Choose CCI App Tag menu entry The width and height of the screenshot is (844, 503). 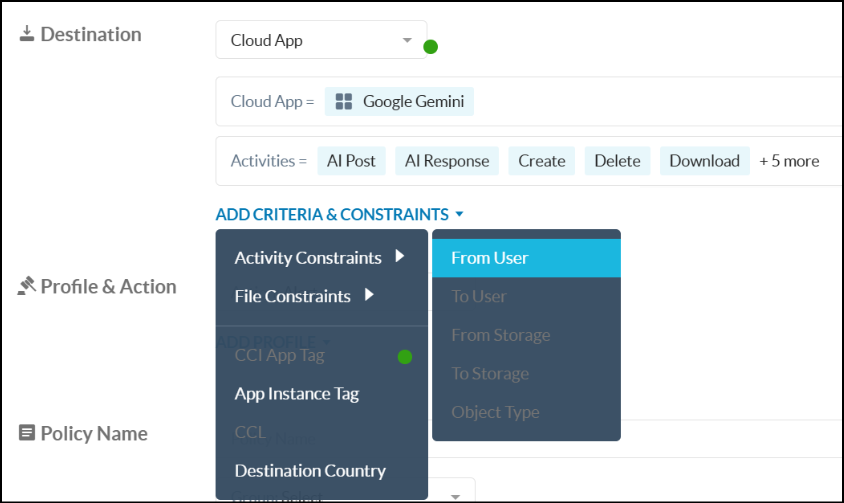point(321,355)
